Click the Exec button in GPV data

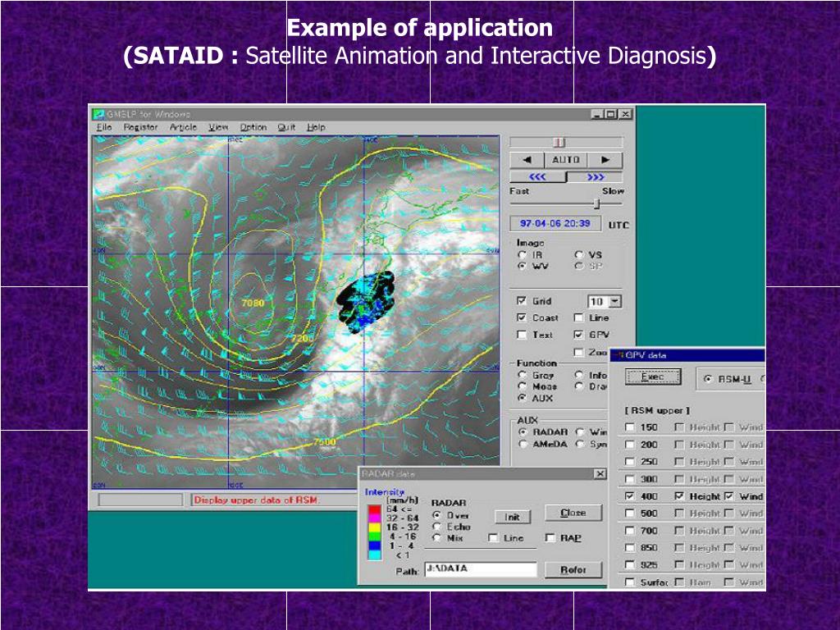point(653,377)
